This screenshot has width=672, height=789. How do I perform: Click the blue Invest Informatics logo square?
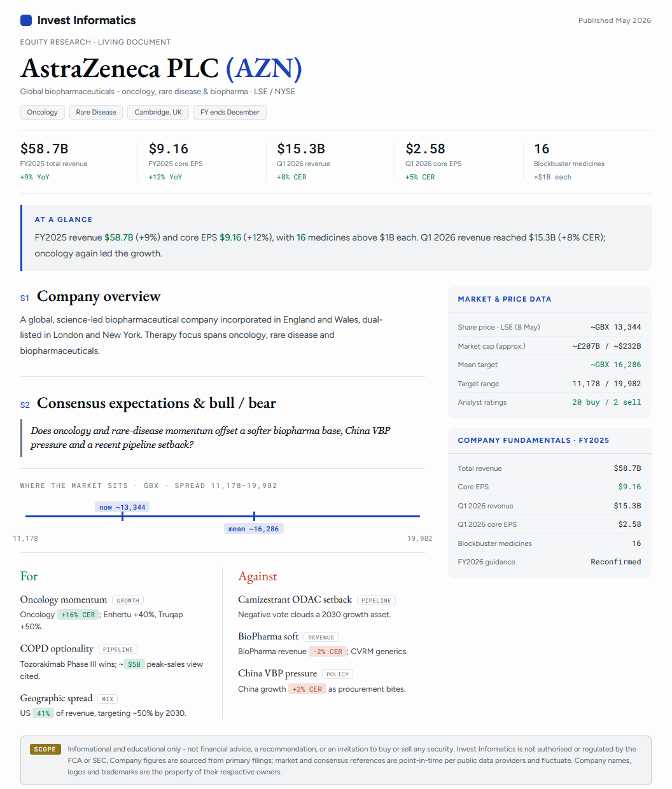[x=26, y=20]
